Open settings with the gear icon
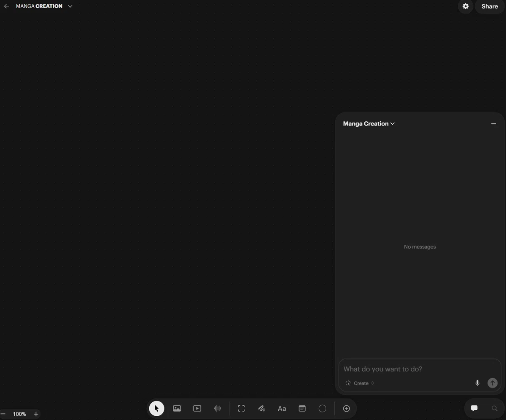 (x=466, y=6)
